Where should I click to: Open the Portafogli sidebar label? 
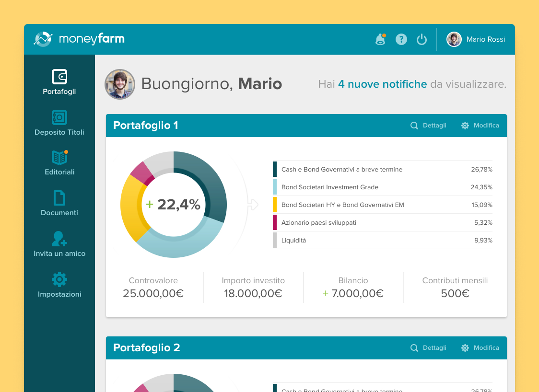click(59, 92)
